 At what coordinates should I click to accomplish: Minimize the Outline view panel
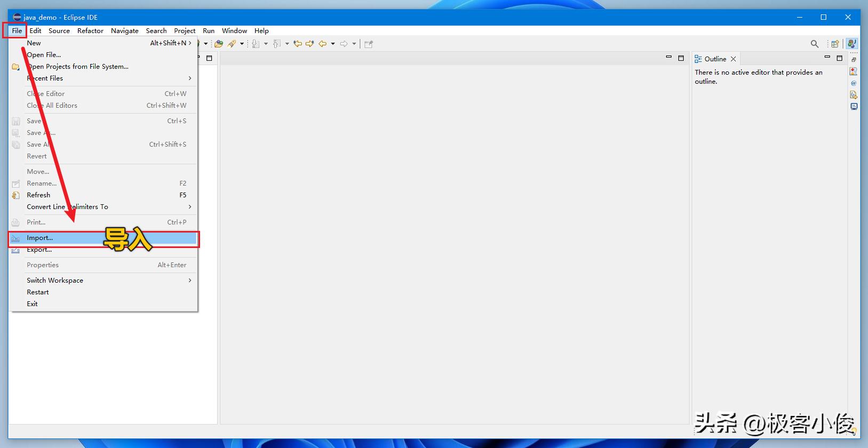click(x=827, y=57)
